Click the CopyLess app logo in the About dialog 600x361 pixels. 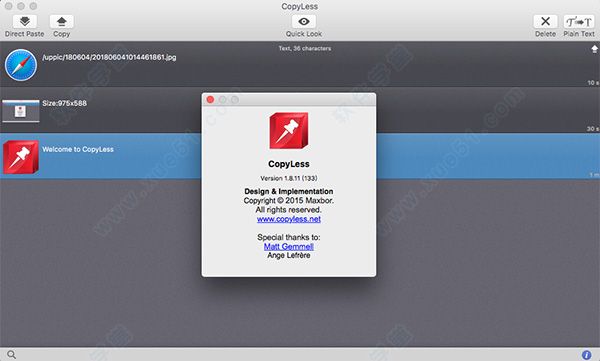[x=289, y=131]
